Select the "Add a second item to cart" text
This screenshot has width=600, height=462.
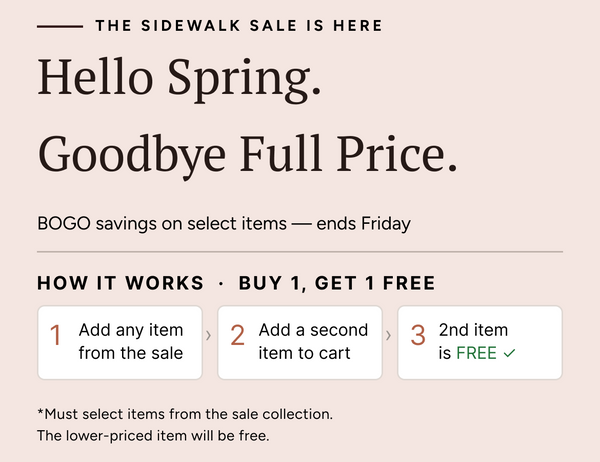click(312, 341)
